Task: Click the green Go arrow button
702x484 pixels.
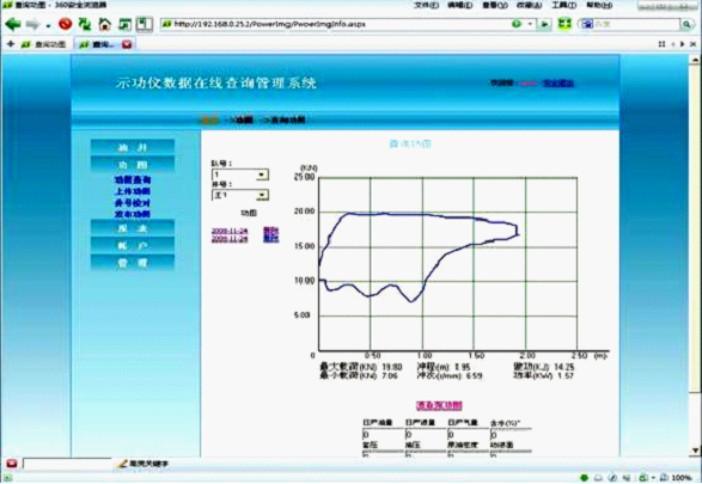Action: pyautogui.click(x=544, y=24)
